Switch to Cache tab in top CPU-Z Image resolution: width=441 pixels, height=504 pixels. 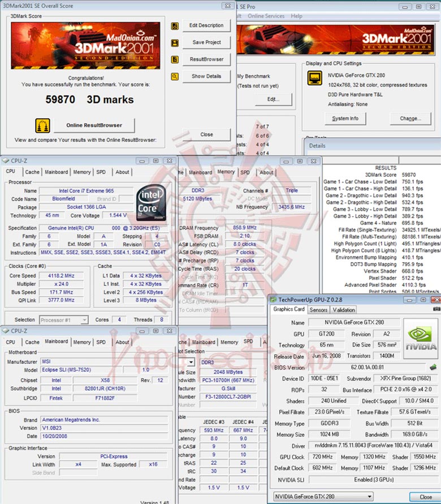click(32, 172)
